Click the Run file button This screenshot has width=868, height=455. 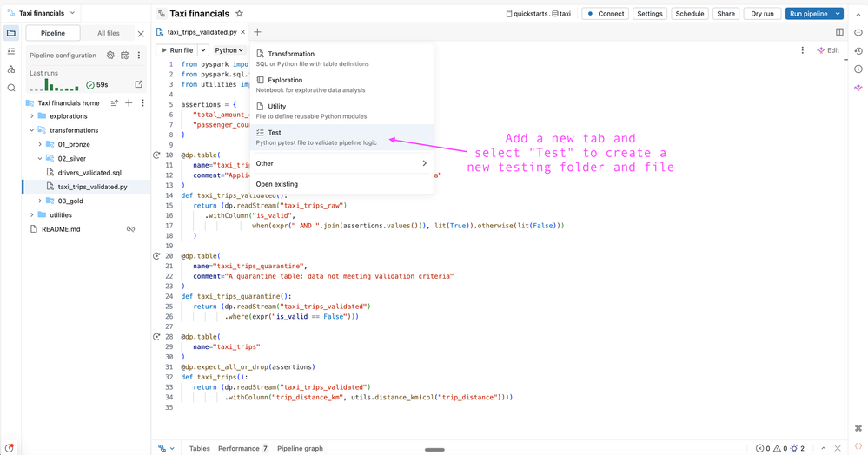pyautogui.click(x=177, y=50)
